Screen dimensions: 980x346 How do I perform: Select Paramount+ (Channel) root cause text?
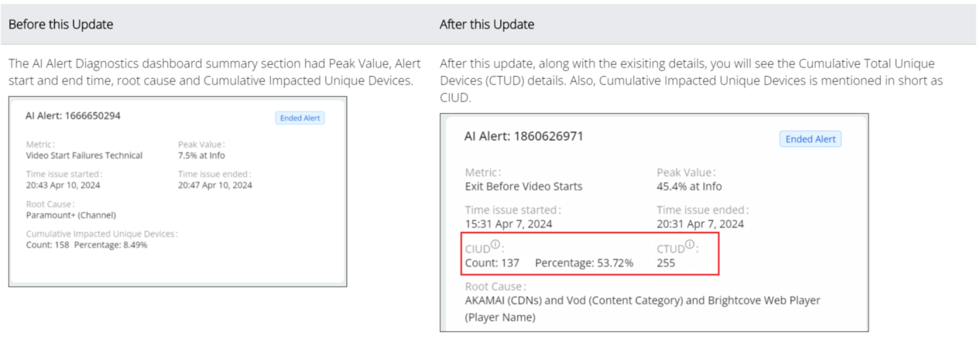tap(70, 214)
